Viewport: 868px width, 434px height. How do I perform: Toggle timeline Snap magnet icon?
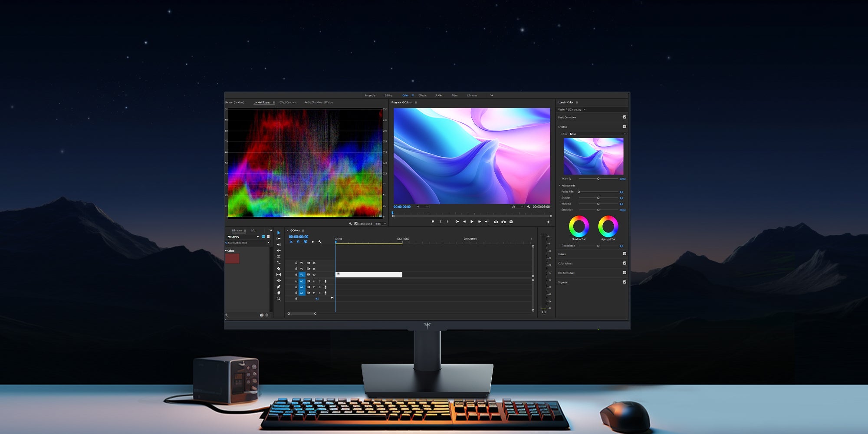(298, 242)
